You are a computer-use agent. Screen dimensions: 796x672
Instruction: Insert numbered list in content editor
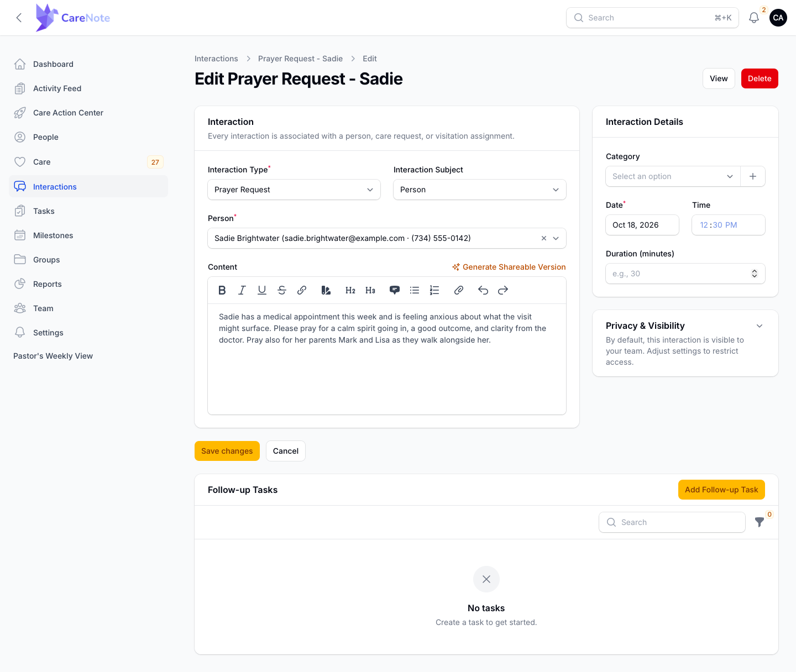(x=434, y=290)
